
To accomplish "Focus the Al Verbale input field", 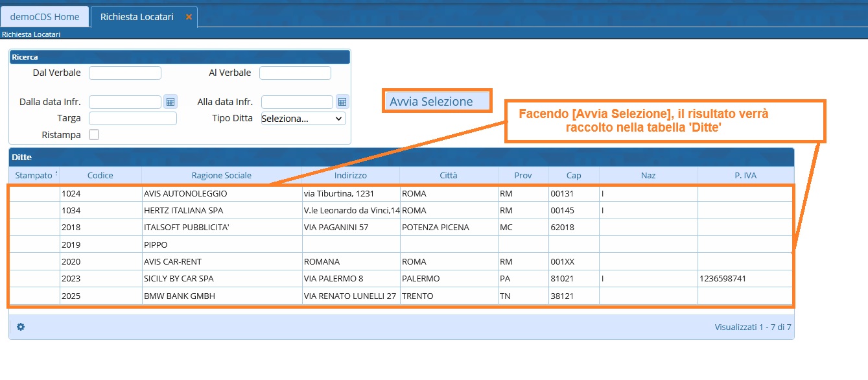I will coord(295,73).
